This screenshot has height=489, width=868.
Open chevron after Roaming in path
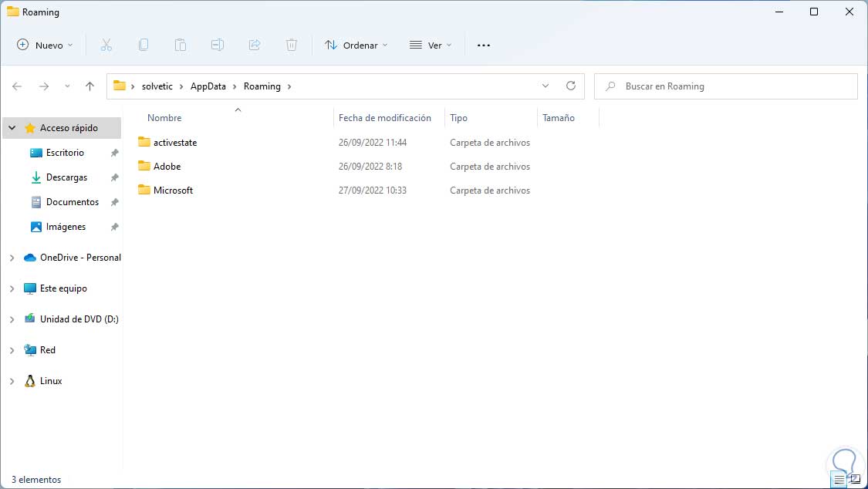coord(289,86)
